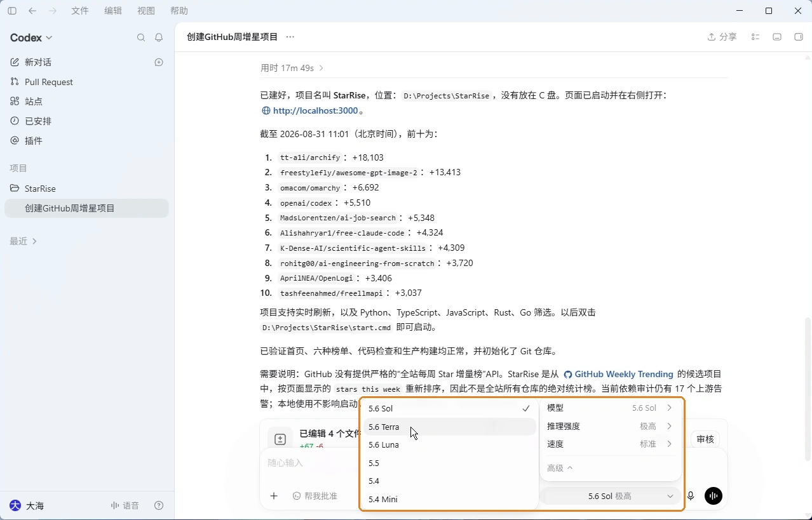Click the microphone dictation icon

691,496
